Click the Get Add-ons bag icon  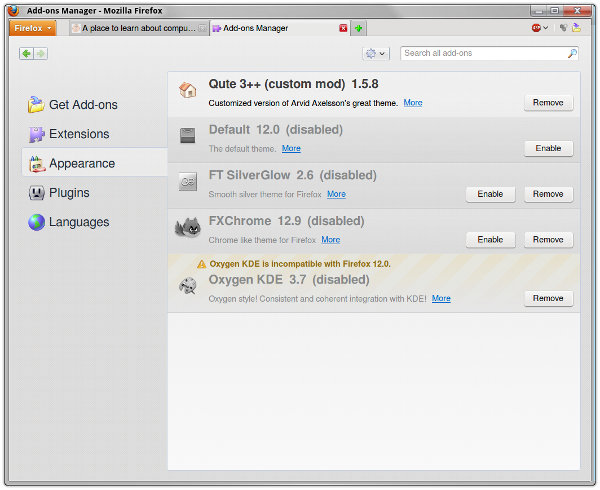[x=36, y=104]
